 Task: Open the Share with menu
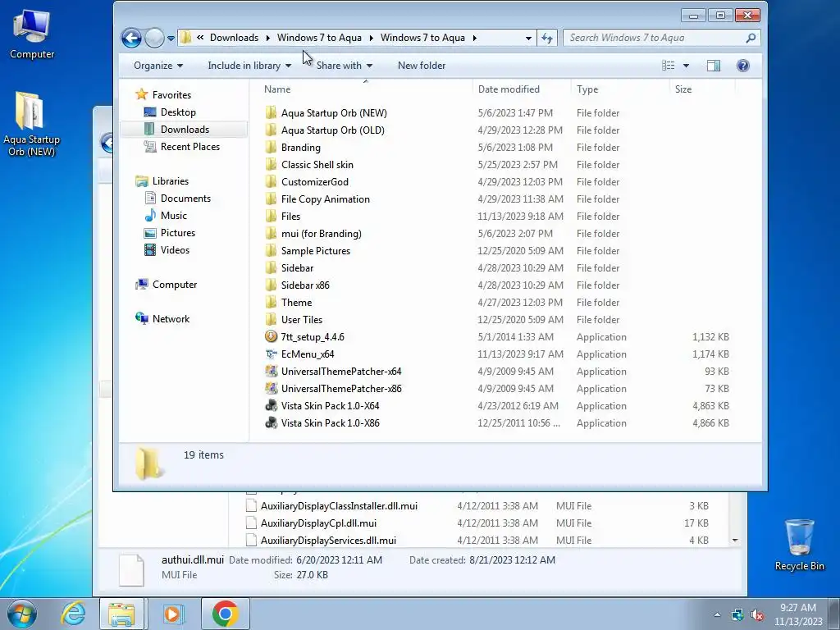pyautogui.click(x=344, y=66)
